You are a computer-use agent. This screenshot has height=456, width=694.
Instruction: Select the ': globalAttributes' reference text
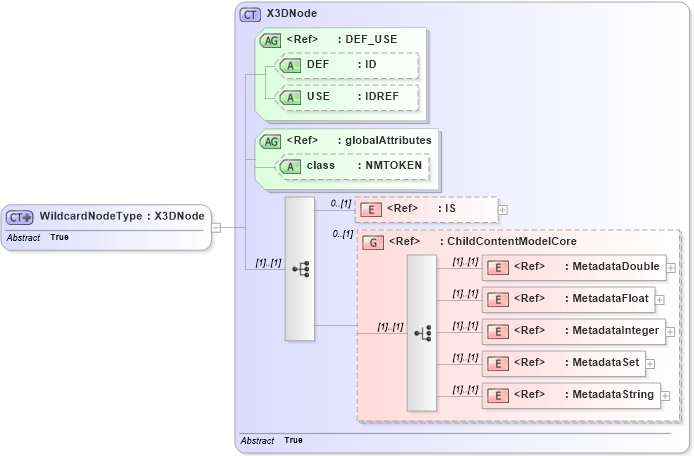(x=384, y=140)
